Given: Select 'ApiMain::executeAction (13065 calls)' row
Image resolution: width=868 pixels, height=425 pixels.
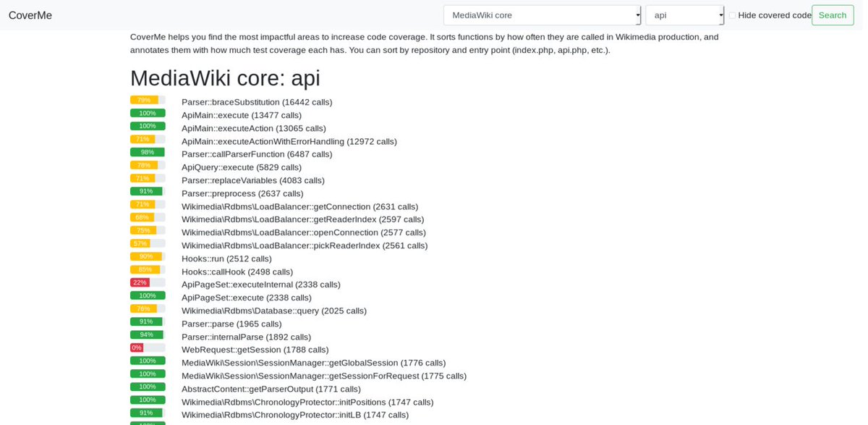Looking at the screenshot, I should tap(254, 128).
